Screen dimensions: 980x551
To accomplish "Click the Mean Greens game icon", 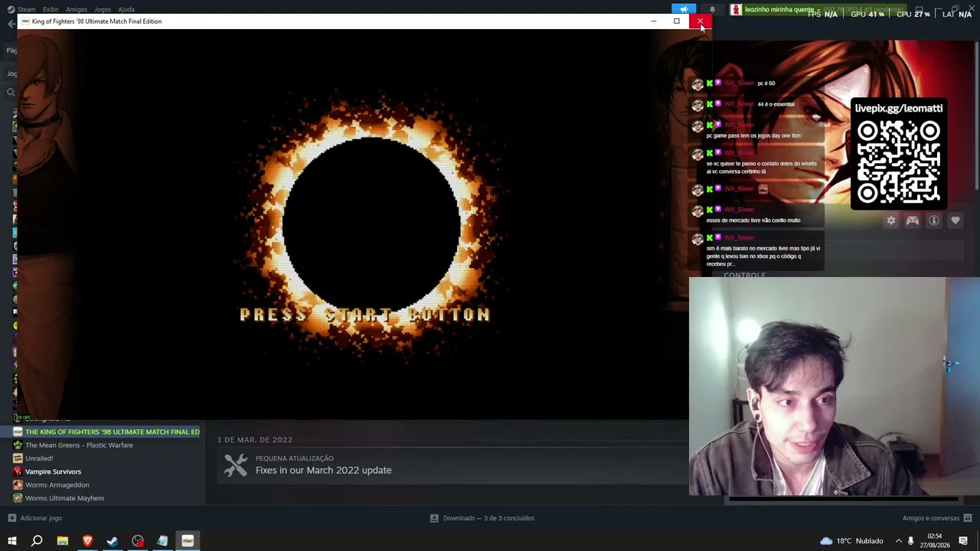I will [18, 445].
